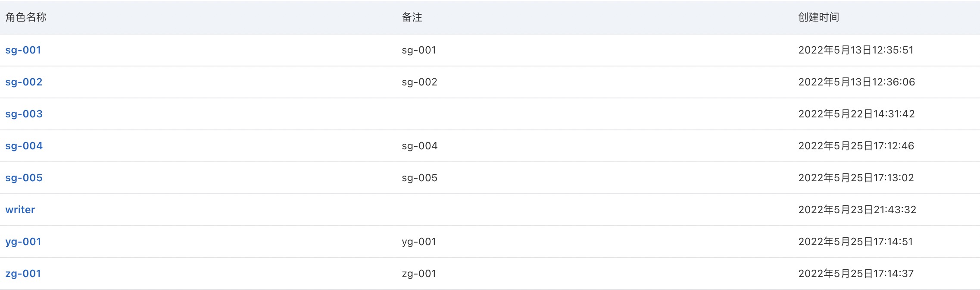This screenshot has height=290, width=980.
Task: Open the sg-005 role link
Action: coord(24,178)
